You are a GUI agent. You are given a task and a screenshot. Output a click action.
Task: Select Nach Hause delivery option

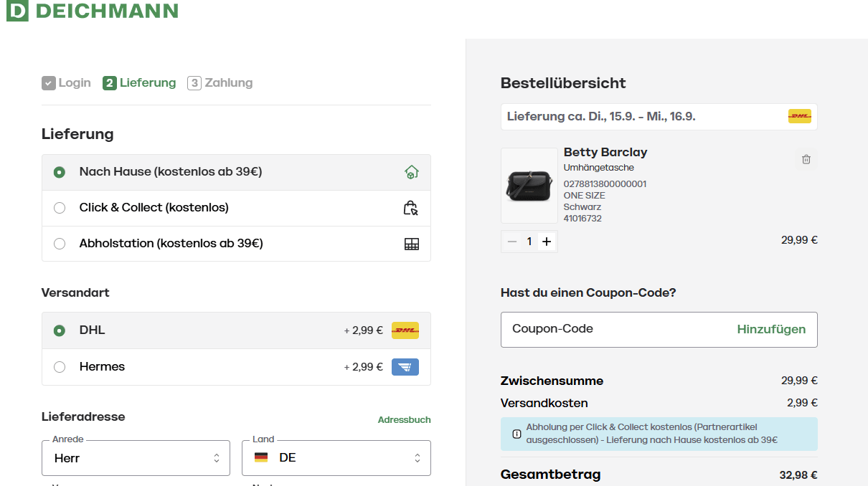point(236,172)
